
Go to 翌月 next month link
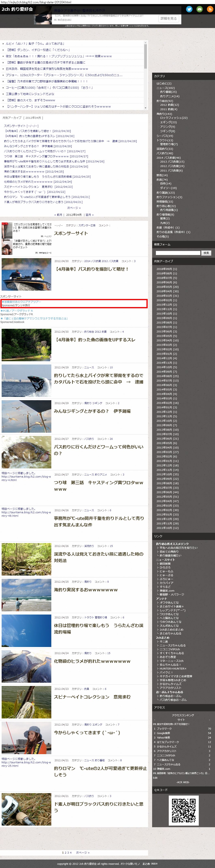(x=89, y=215)
